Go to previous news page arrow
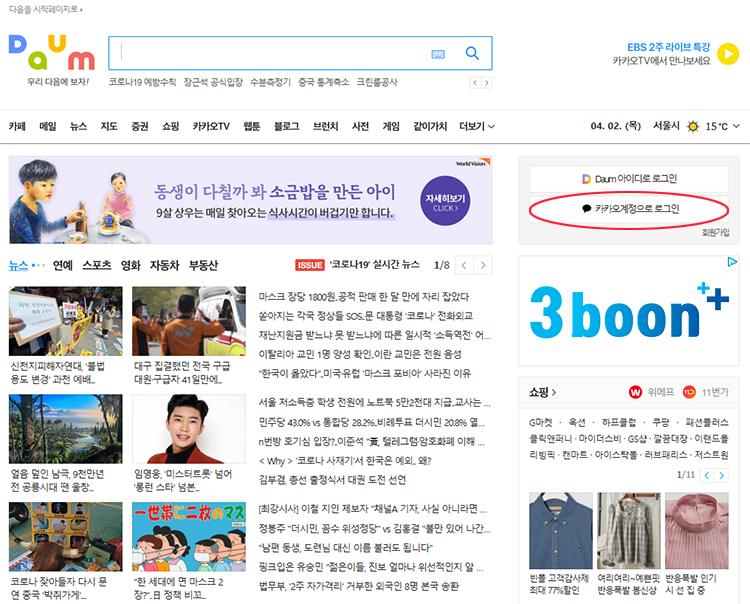 tap(464, 265)
